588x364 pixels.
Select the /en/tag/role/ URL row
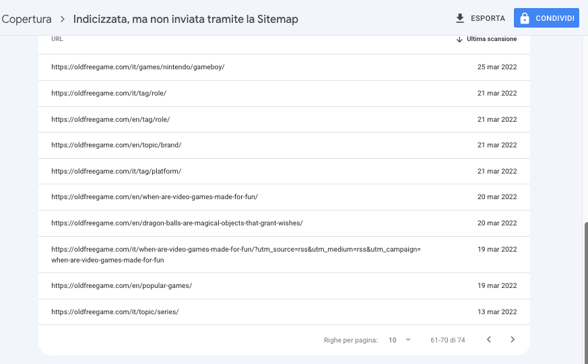(284, 120)
